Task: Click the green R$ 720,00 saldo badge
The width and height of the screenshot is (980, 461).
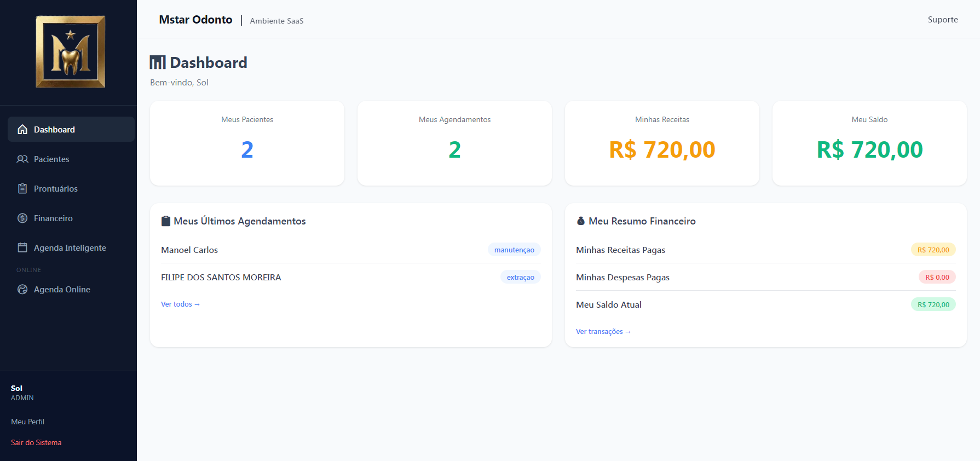Action: tap(933, 304)
